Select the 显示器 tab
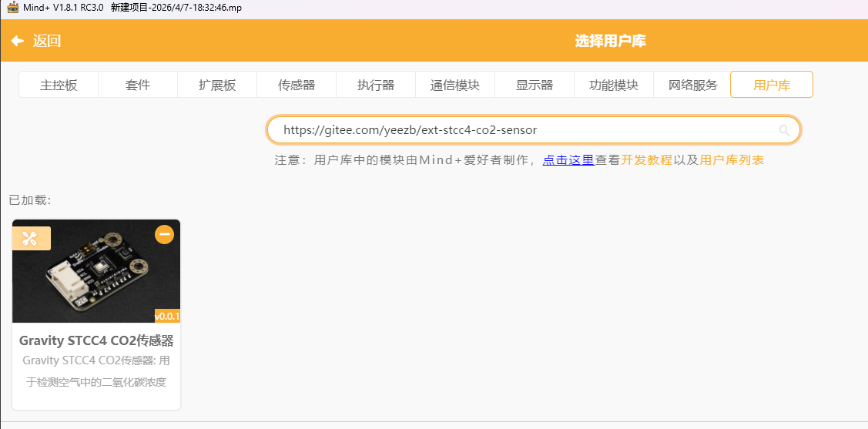The image size is (868, 429). (535, 85)
